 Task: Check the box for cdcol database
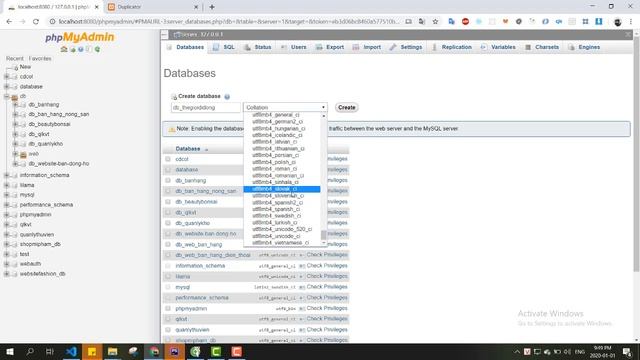click(168, 159)
